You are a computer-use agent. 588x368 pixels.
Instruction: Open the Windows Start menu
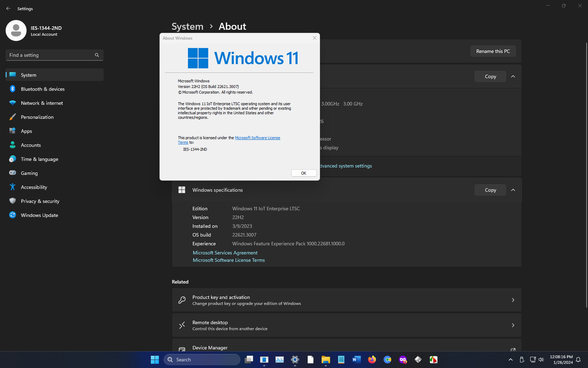(x=155, y=360)
